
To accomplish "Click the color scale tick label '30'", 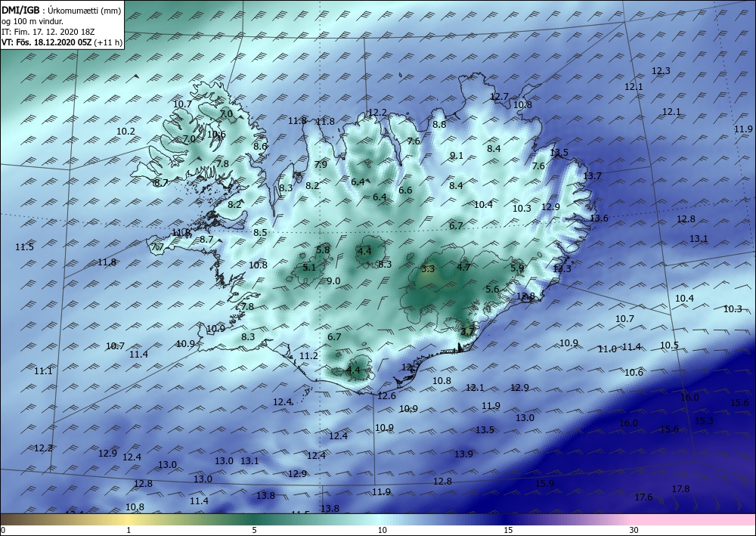I will tap(634, 530).
